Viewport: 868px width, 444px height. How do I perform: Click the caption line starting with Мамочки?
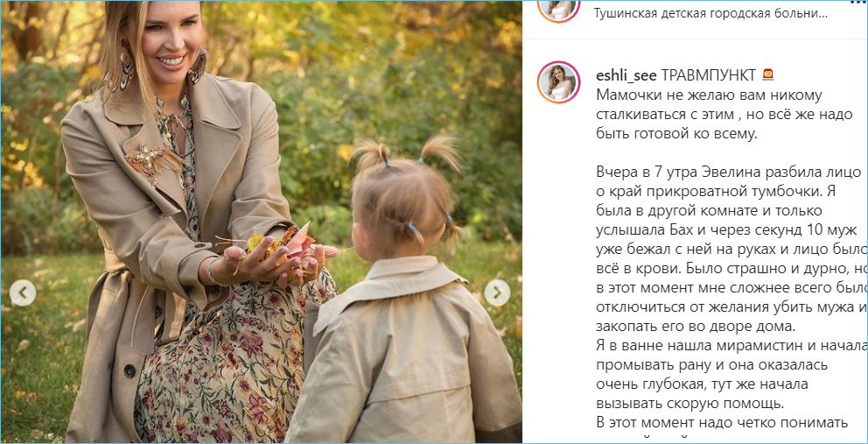pos(709,95)
